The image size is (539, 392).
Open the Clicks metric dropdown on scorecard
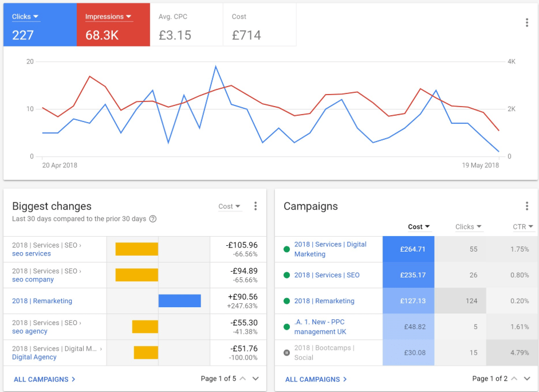tap(25, 16)
